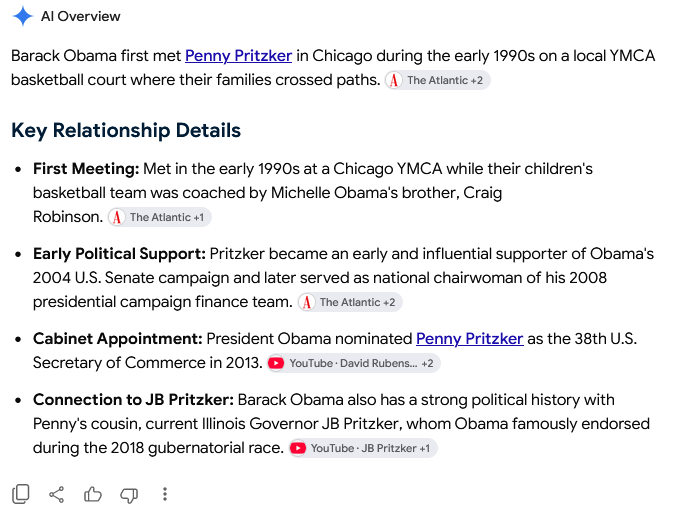Click the Key Relationship Details heading
681x520 pixels.
pos(126,130)
